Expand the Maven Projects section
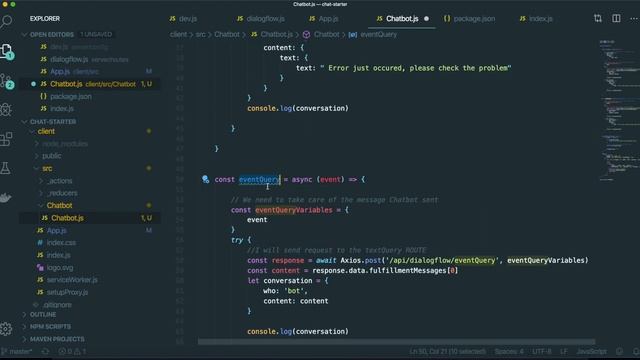The height and width of the screenshot is (360, 640). (x=57, y=339)
